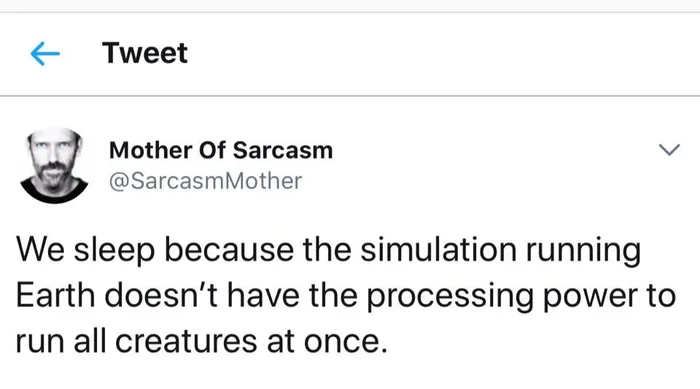Screen dimensions: 700x389
Task: Select the word "simulation" in the tweet
Action: (x=438, y=249)
